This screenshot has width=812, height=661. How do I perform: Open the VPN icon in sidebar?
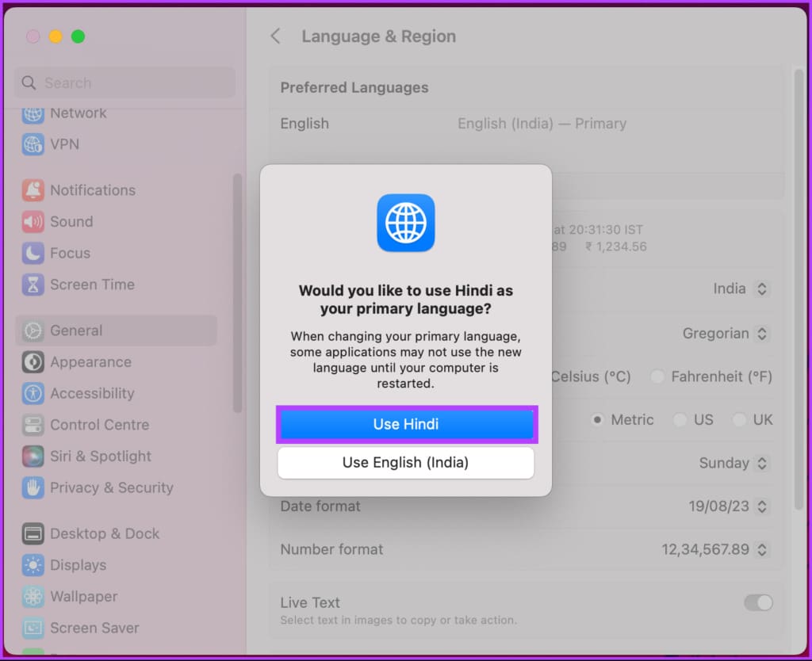pos(33,144)
